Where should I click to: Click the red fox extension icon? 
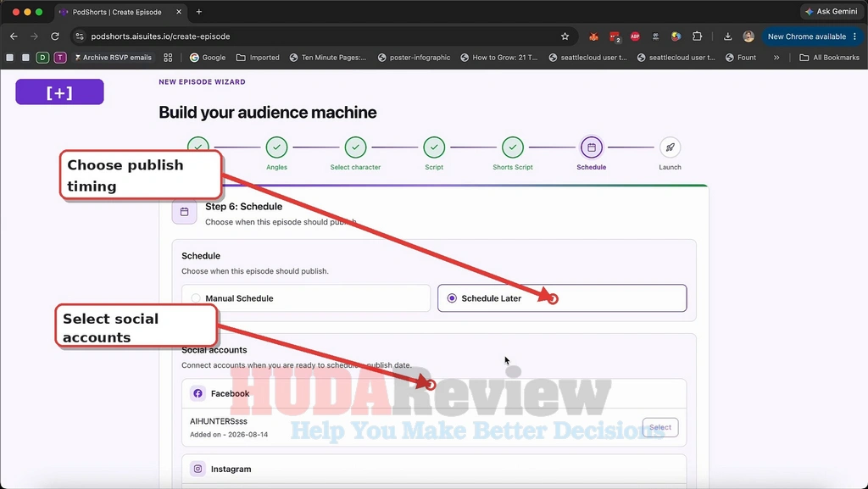(593, 36)
